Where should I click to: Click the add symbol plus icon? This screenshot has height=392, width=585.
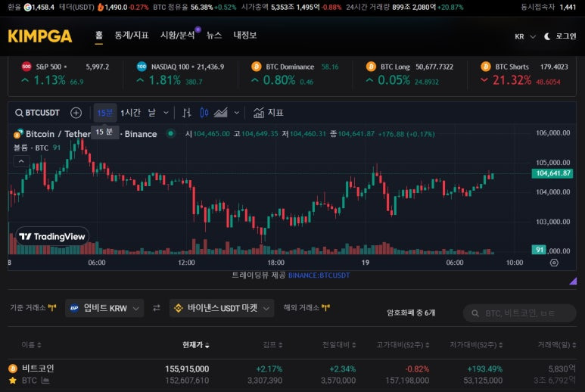tap(76, 113)
